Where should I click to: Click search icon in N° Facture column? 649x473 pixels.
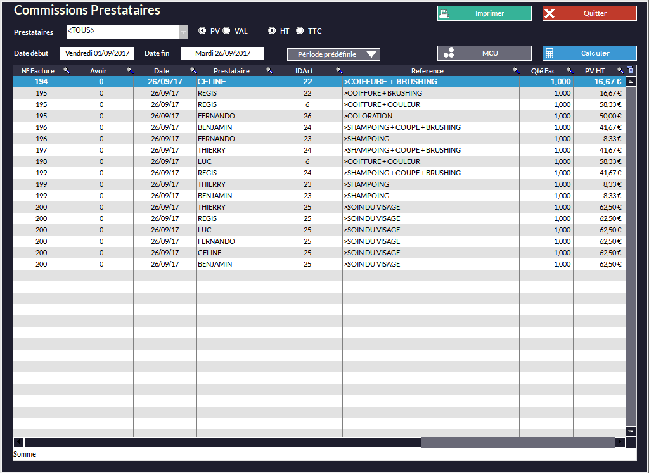coord(66,71)
